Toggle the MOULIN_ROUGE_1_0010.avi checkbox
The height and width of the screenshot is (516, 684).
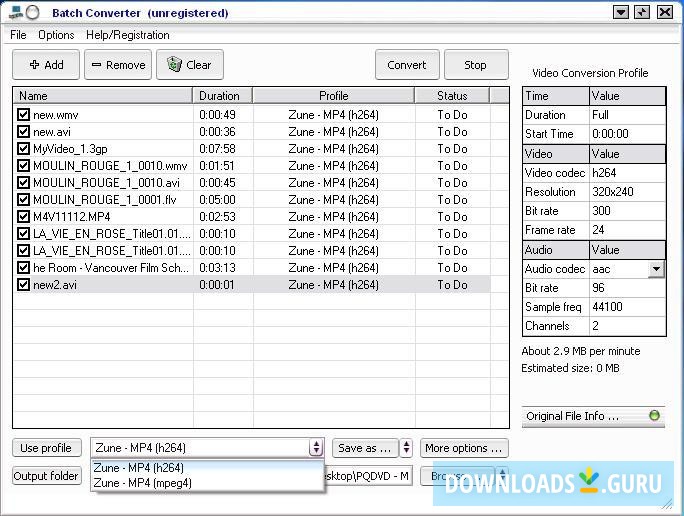tap(23, 183)
